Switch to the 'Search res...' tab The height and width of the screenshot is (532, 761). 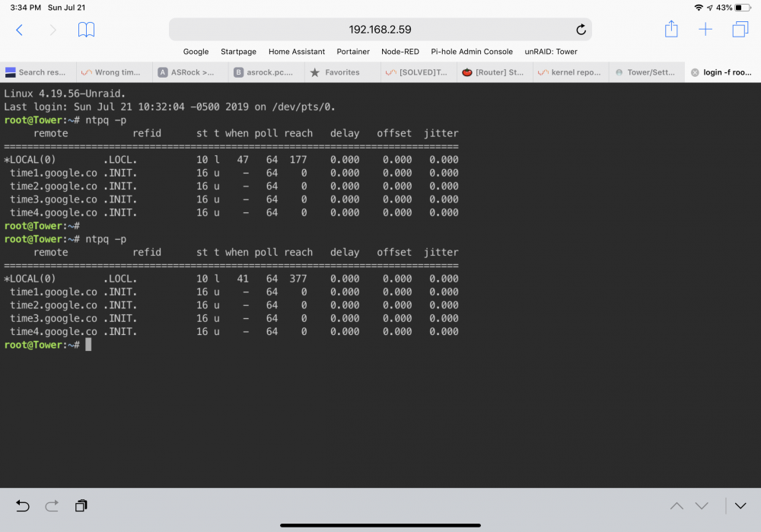38,72
